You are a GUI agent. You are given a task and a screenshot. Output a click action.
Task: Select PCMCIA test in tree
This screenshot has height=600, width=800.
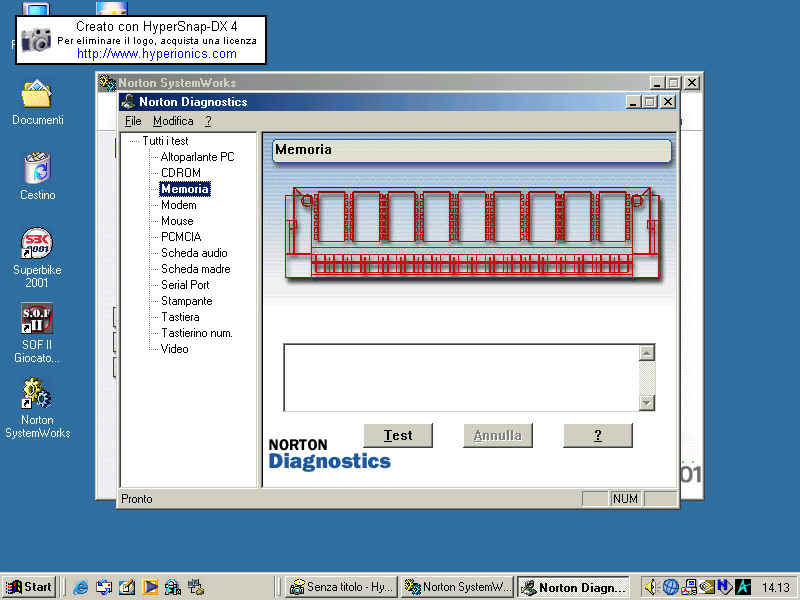click(181, 237)
